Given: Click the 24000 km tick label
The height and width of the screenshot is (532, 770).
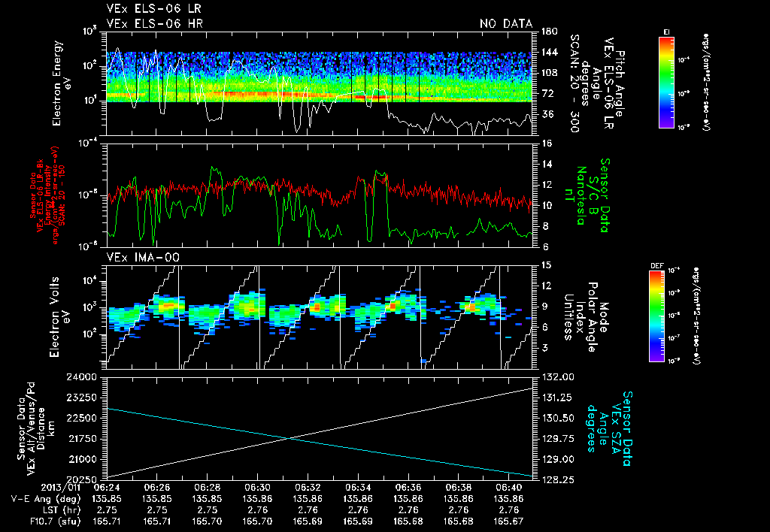Looking at the screenshot, I should pyautogui.click(x=82, y=377).
